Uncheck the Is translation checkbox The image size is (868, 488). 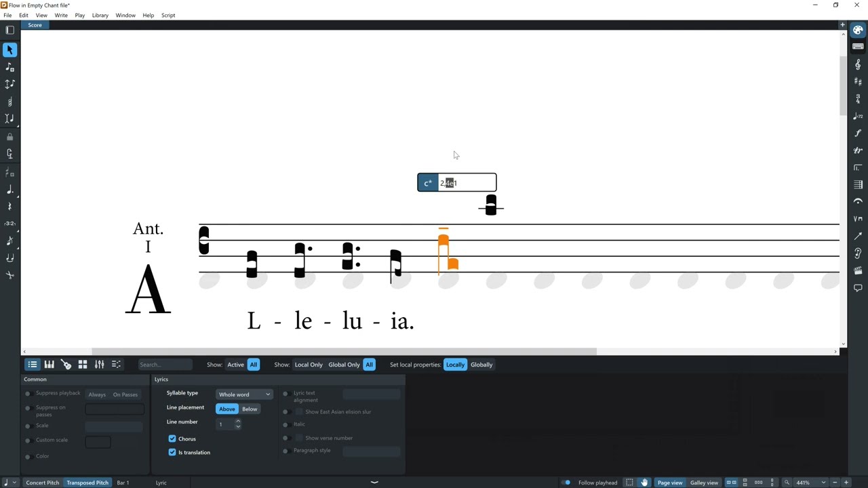(172, 452)
